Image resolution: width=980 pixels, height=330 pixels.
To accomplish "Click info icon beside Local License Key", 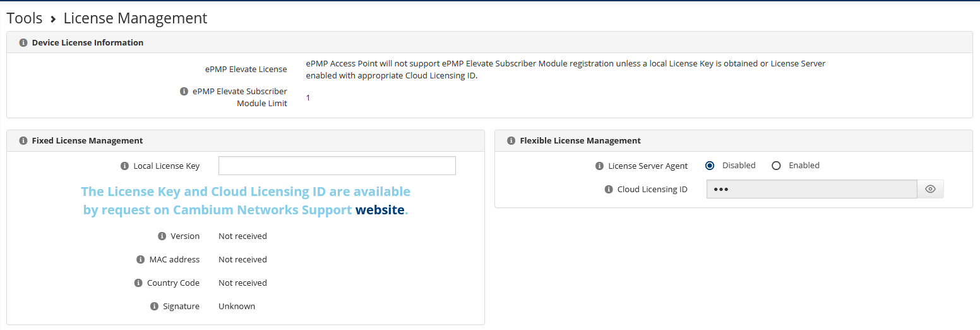I will 124,166.
